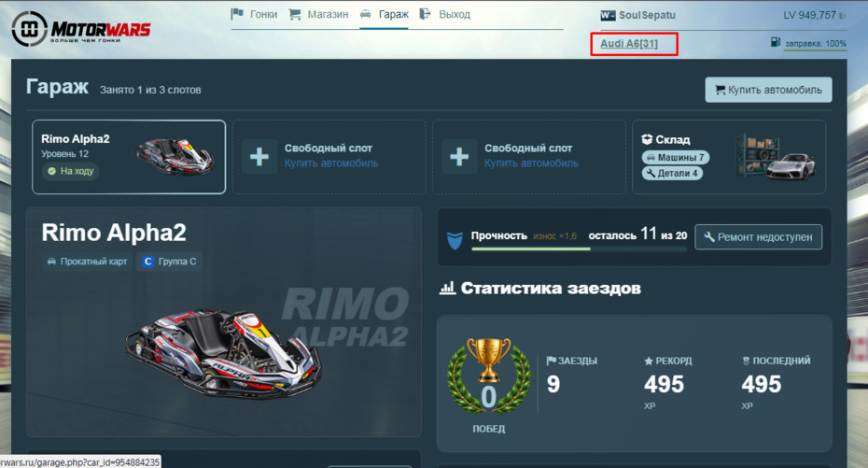This screenshot has width=868, height=468.
Task: Switch to the Гараж tab
Action: click(x=385, y=14)
